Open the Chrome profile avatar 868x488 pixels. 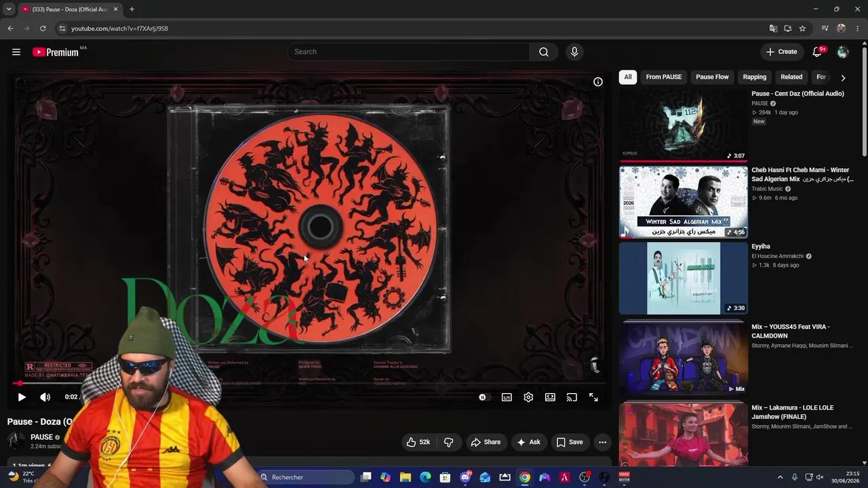tap(842, 28)
